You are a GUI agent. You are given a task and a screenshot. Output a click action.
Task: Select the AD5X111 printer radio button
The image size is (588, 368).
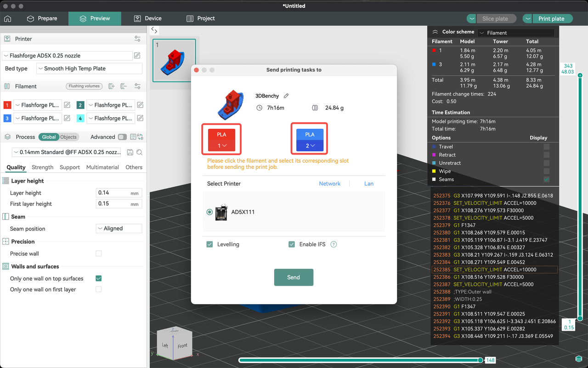coord(209,212)
